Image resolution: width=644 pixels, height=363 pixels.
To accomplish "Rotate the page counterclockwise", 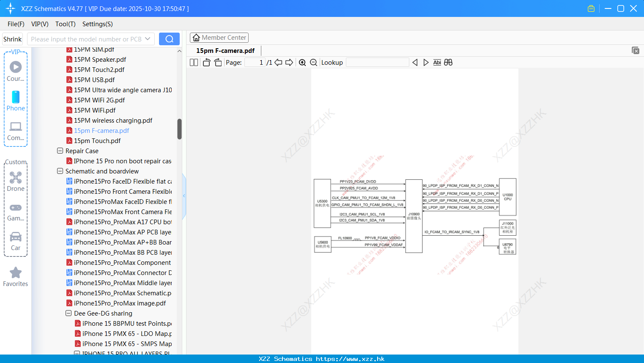I will coord(206,62).
